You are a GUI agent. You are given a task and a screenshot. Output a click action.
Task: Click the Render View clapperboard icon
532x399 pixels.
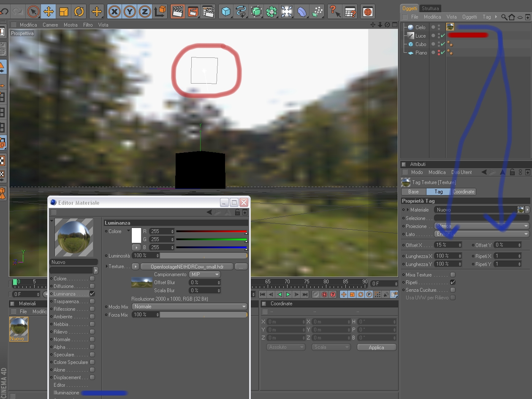178,11
